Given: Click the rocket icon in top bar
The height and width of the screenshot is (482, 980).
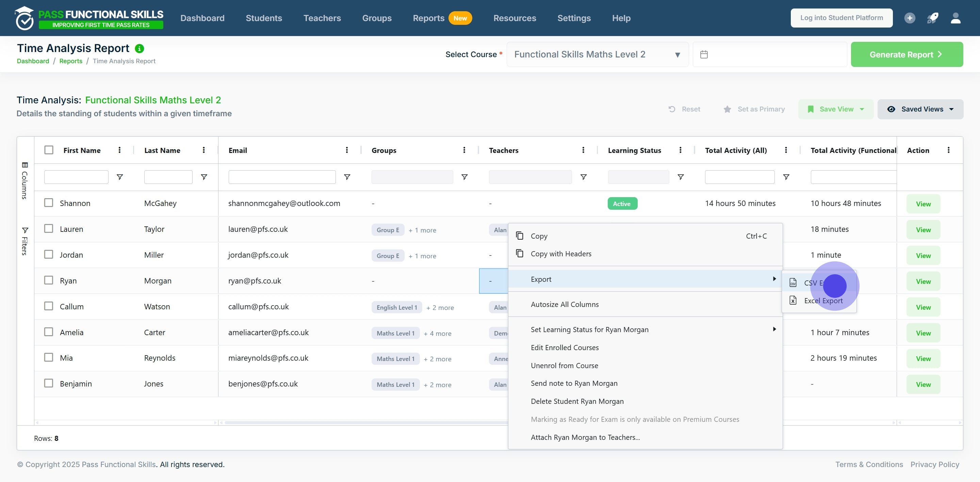Looking at the screenshot, I should (932, 18).
